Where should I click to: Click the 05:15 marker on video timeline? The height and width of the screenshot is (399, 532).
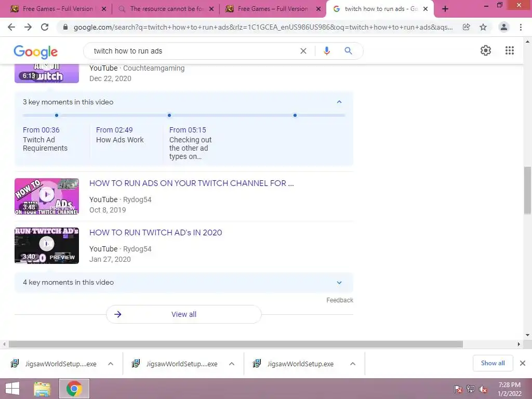pos(295,115)
